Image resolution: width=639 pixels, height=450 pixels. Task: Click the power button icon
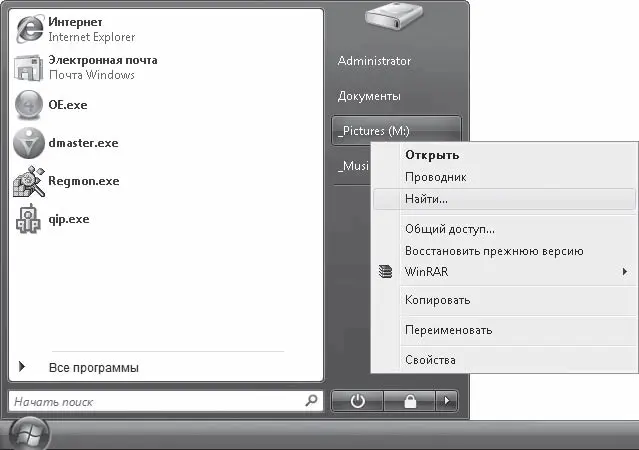pos(357,401)
